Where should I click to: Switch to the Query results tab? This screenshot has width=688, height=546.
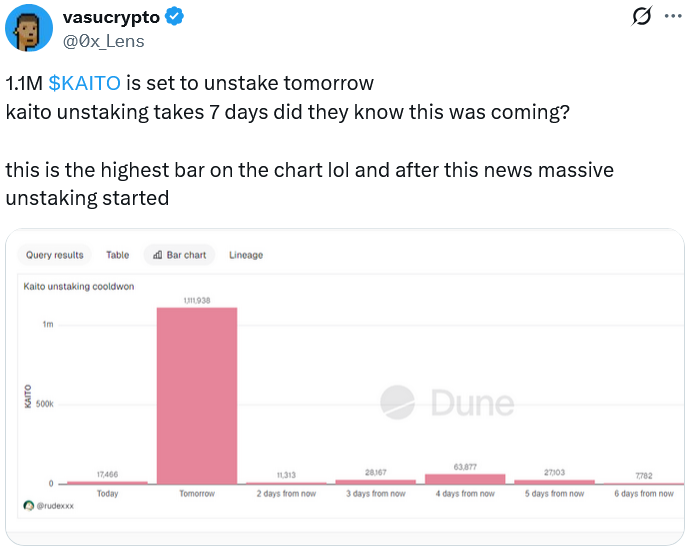[55, 255]
